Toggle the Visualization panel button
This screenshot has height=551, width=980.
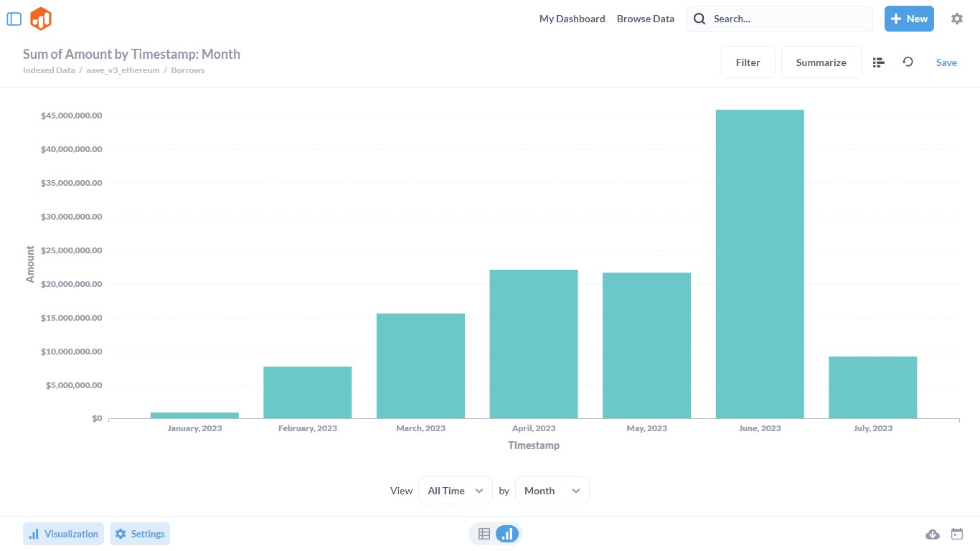coord(64,534)
